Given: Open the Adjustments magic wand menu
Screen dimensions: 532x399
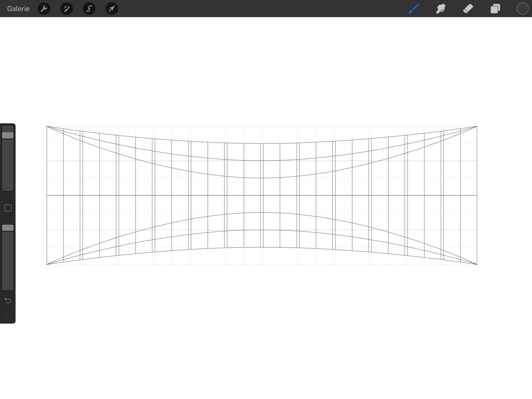Looking at the screenshot, I should [67, 9].
